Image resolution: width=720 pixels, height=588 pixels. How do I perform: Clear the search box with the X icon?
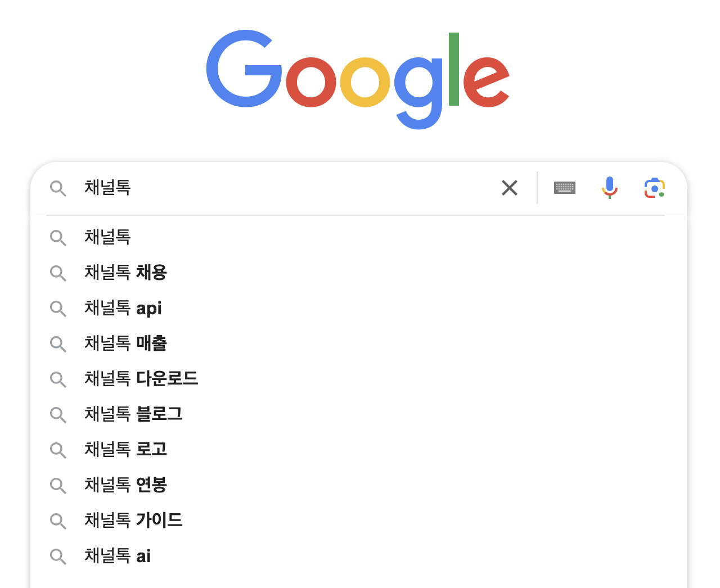pos(509,188)
